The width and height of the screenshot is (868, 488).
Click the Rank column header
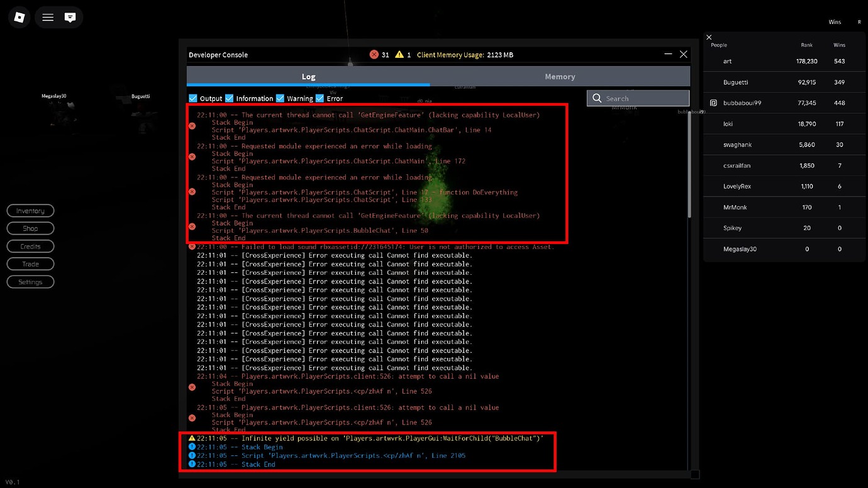click(x=806, y=45)
